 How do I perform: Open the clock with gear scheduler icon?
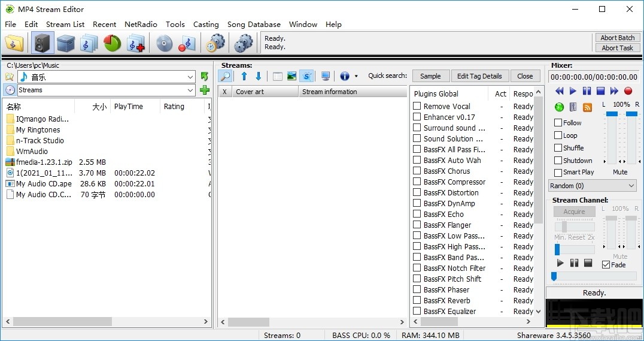coord(215,43)
